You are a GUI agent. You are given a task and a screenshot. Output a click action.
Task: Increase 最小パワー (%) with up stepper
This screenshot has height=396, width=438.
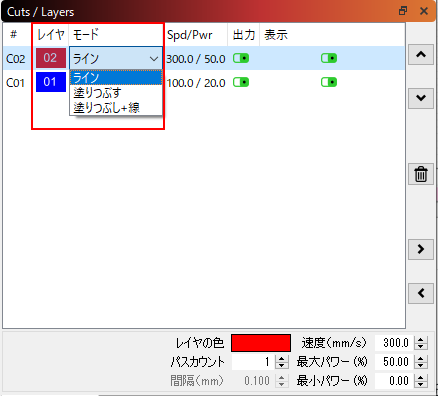point(421,377)
